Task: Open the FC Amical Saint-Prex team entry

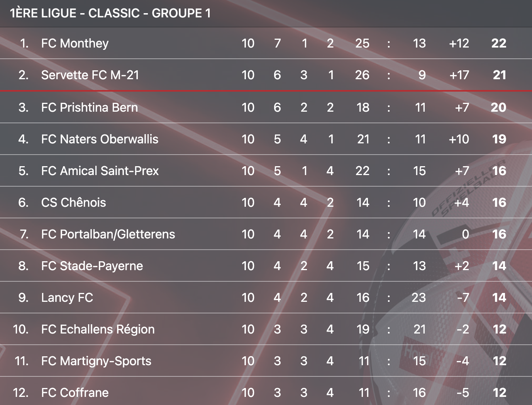Action: [x=100, y=171]
